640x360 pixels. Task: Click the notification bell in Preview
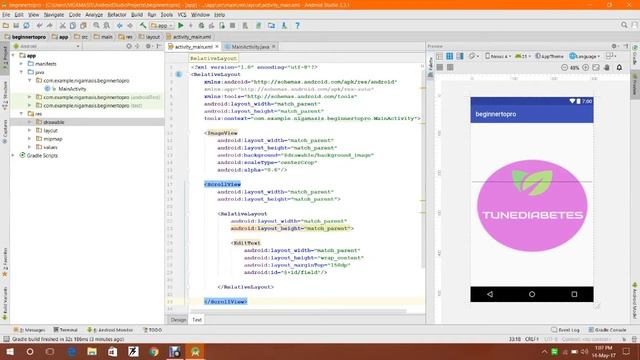point(619,67)
